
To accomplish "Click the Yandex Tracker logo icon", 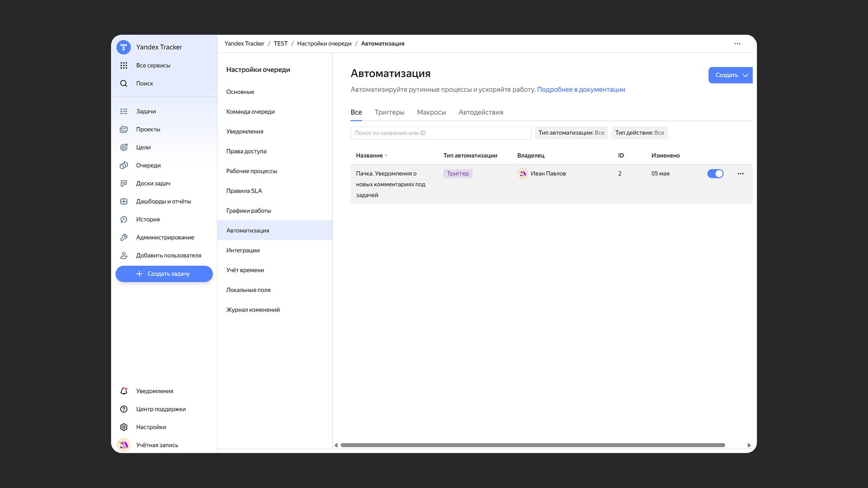I will (x=123, y=47).
